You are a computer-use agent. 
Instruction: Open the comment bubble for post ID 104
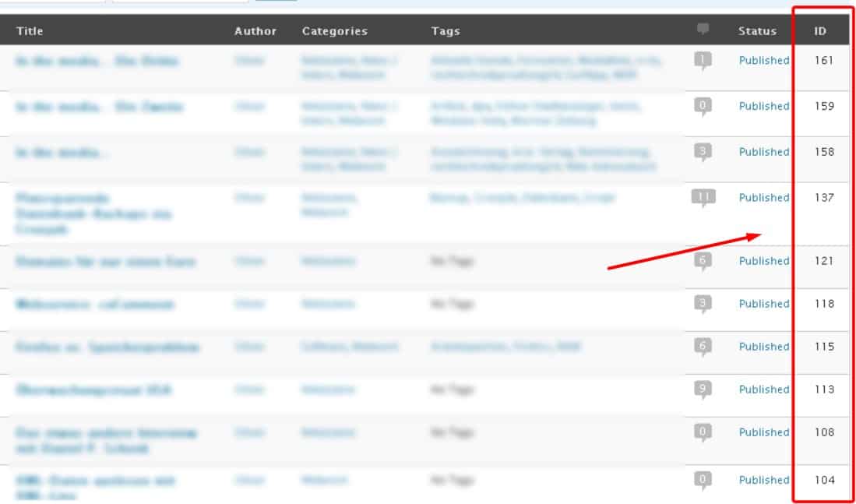pyautogui.click(x=703, y=481)
